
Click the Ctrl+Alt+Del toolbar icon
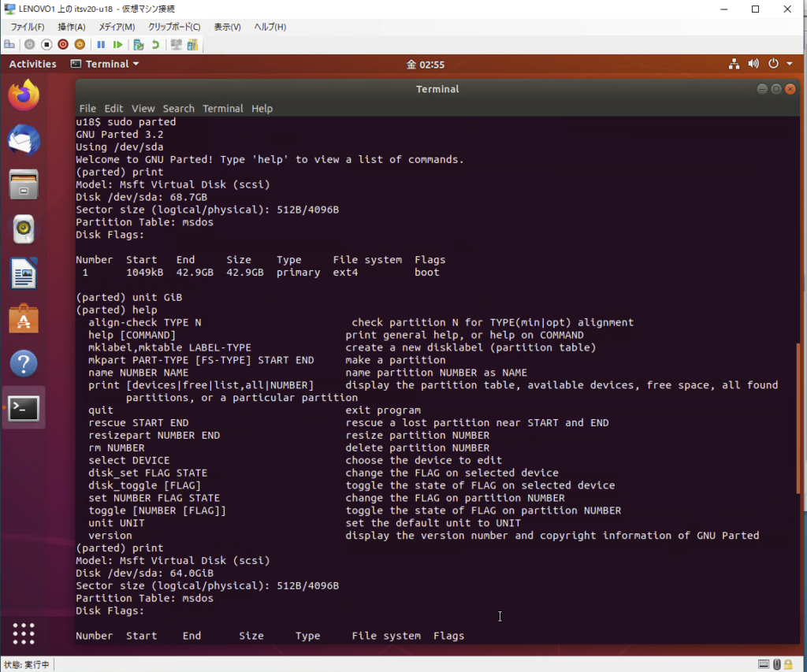tap(9, 45)
